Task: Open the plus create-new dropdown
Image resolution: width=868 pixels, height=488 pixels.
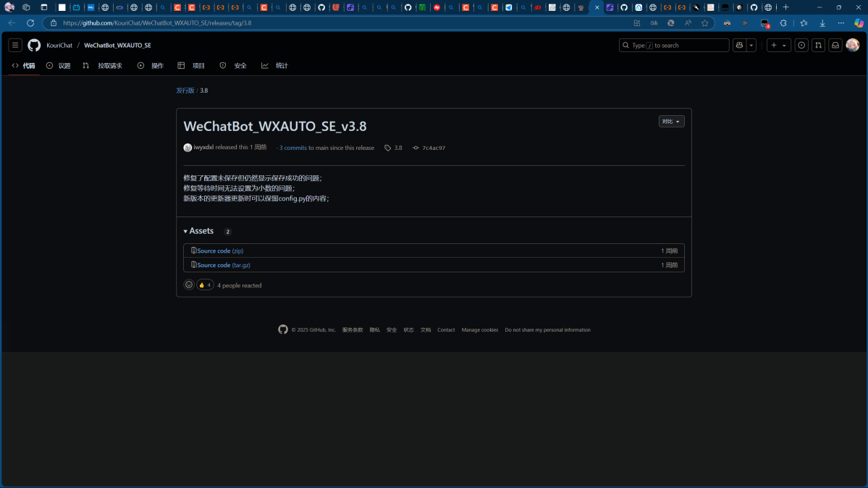Action: [x=778, y=45]
